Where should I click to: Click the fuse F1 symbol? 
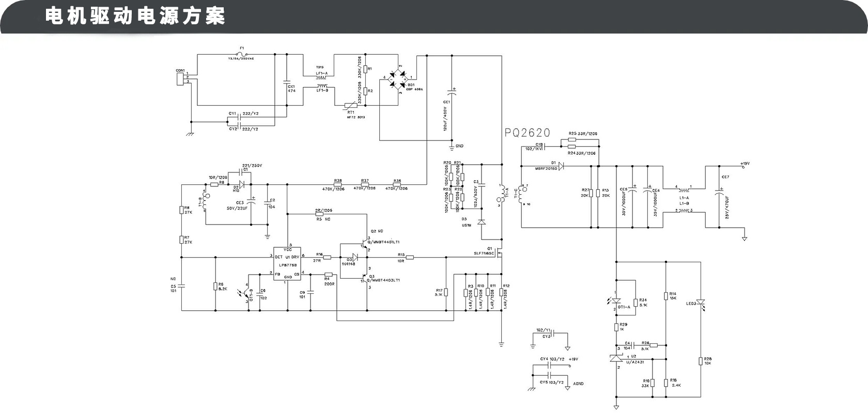[241, 54]
